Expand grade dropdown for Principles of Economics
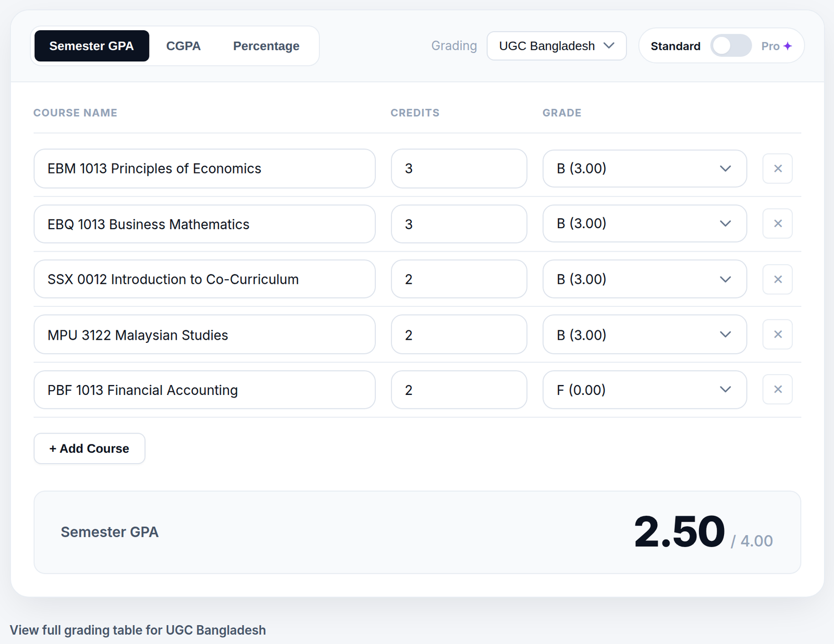 pyautogui.click(x=645, y=168)
